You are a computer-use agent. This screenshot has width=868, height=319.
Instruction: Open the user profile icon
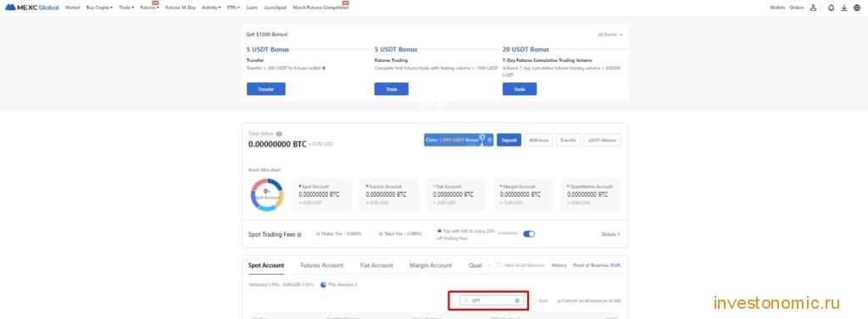pyautogui.click(x=813, y=8)
